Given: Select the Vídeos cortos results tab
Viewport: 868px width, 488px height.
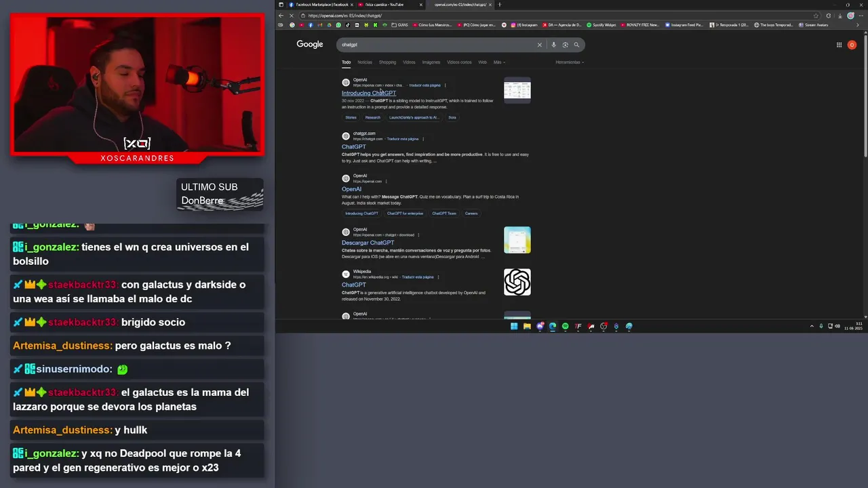Looking at the screenshot, I should coord(459,62).
